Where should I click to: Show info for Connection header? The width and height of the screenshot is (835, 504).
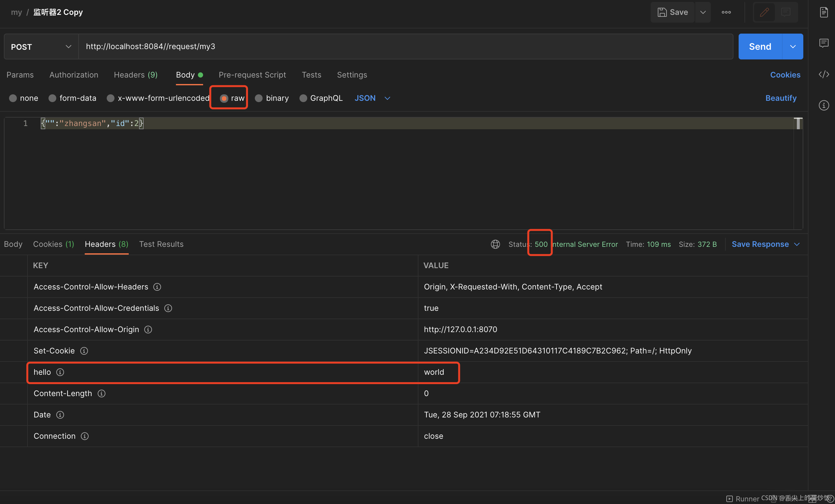click(85, 436)
